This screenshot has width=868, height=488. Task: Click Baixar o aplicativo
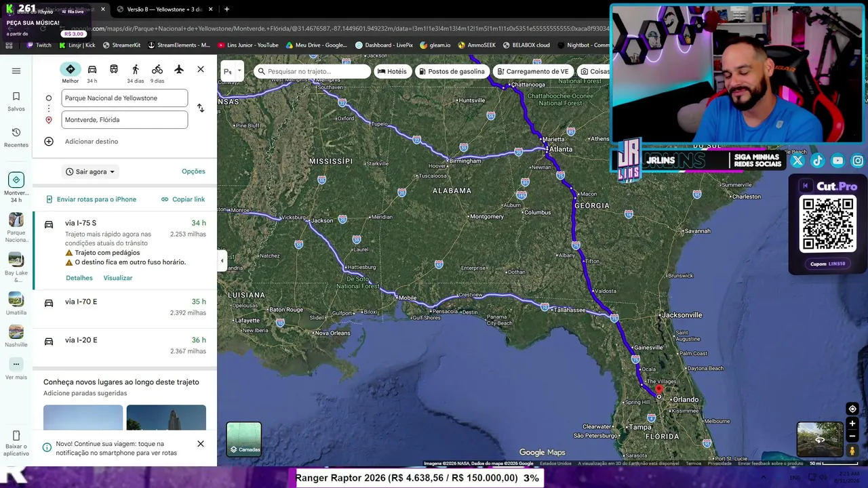pos(16,443)
